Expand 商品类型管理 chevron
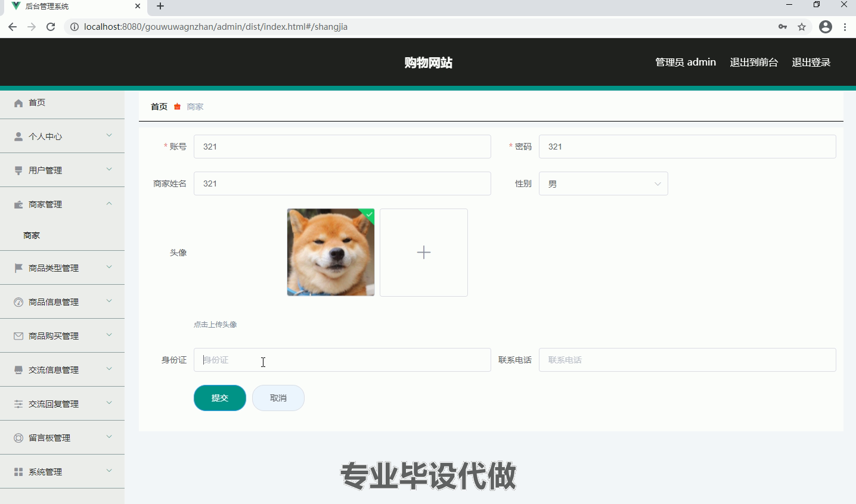 [x=109, y=267]
